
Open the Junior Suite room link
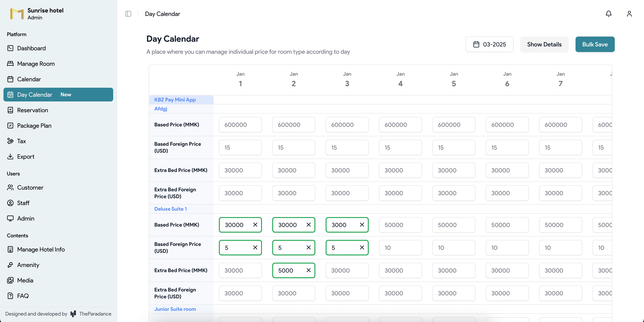pos(175,309)
